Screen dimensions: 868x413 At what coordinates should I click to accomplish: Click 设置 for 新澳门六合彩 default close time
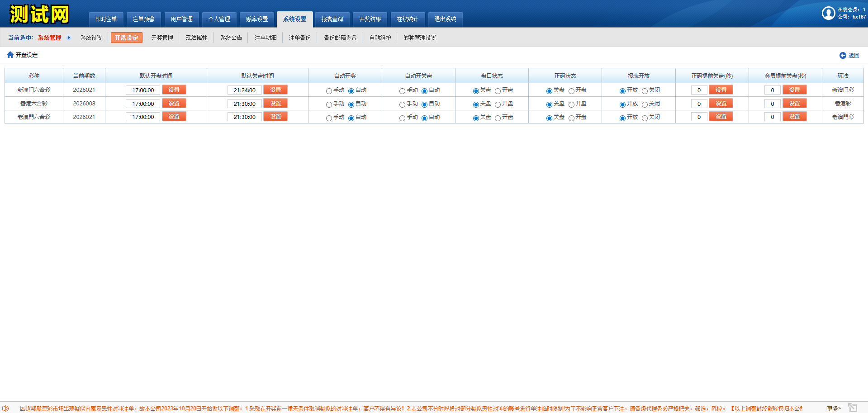point(275,90)
